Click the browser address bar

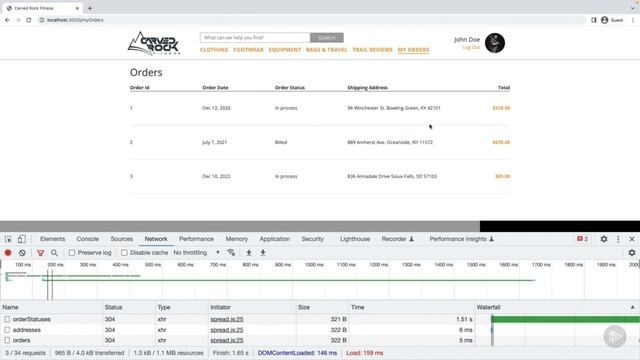point(312,20)
